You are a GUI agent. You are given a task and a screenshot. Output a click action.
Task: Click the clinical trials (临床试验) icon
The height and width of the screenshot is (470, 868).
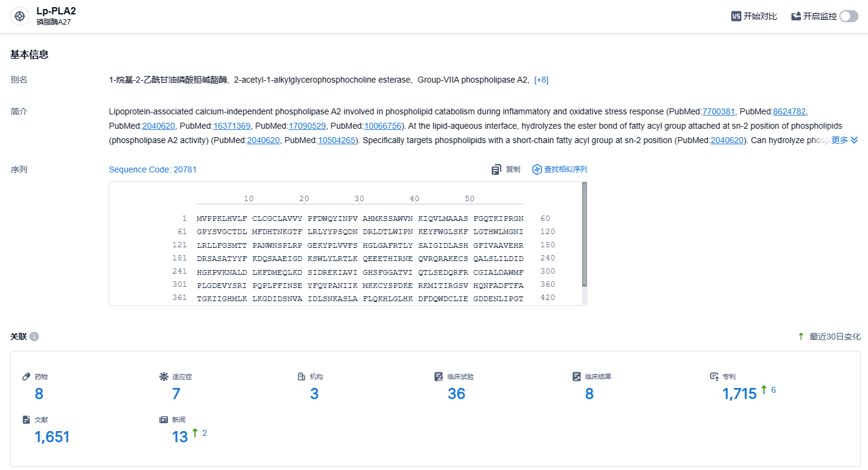coord(439,377)
